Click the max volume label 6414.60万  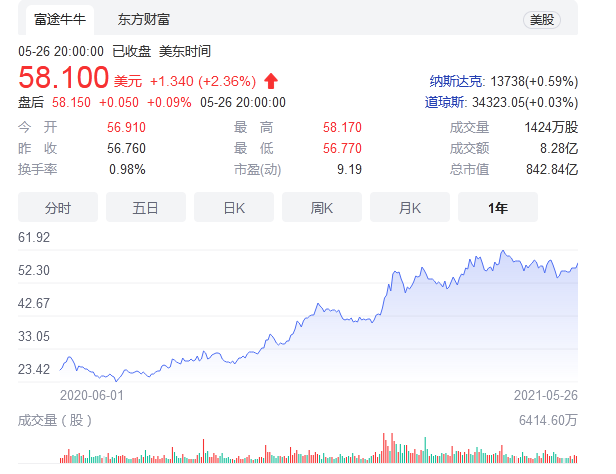(x=548, y=421)
